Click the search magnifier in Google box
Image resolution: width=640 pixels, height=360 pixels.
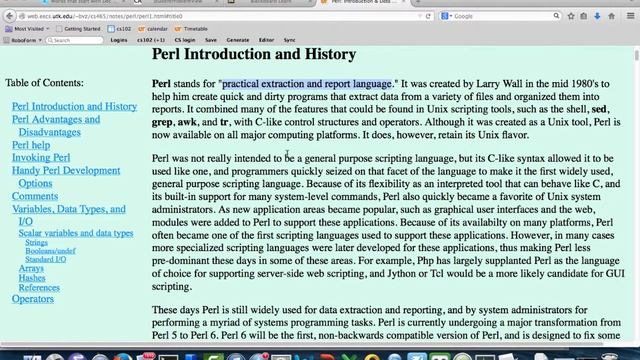click(556, 16)
